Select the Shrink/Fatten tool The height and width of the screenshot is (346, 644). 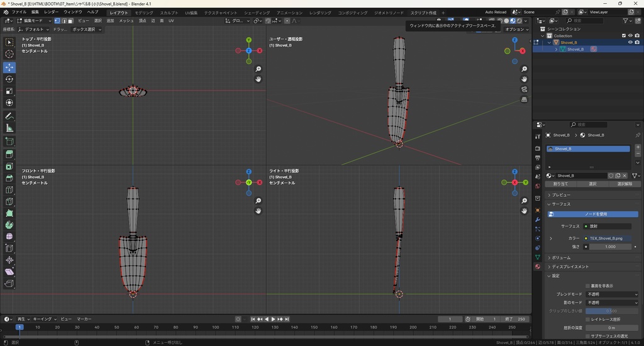click(x=9, y=260)
